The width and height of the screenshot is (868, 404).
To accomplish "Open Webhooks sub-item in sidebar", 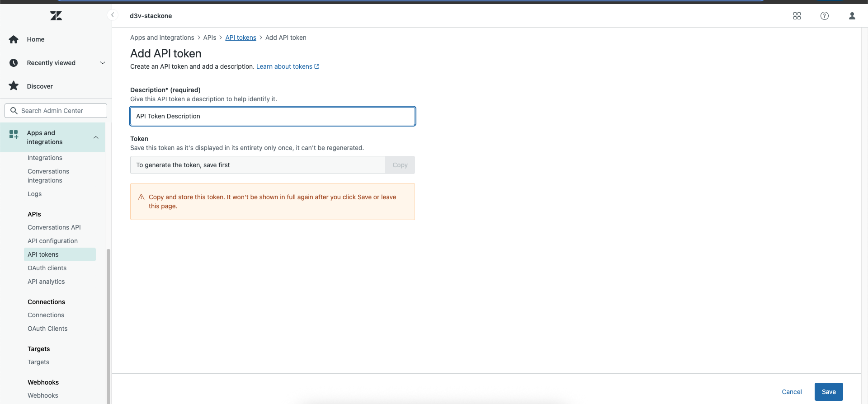I will click(x=43, y=395).
